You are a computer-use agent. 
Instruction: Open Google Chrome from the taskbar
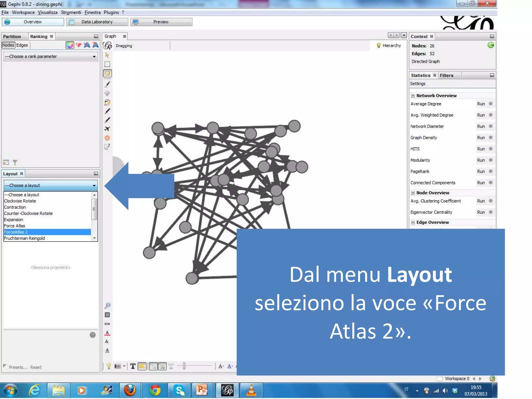point(155,390)
